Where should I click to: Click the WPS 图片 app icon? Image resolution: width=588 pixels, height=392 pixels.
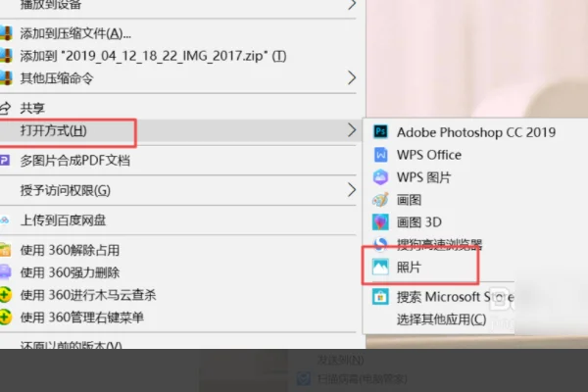[380, 177]
